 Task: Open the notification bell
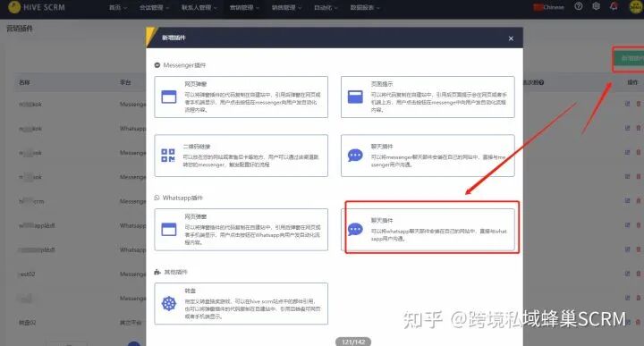click(x=614, y=6)
